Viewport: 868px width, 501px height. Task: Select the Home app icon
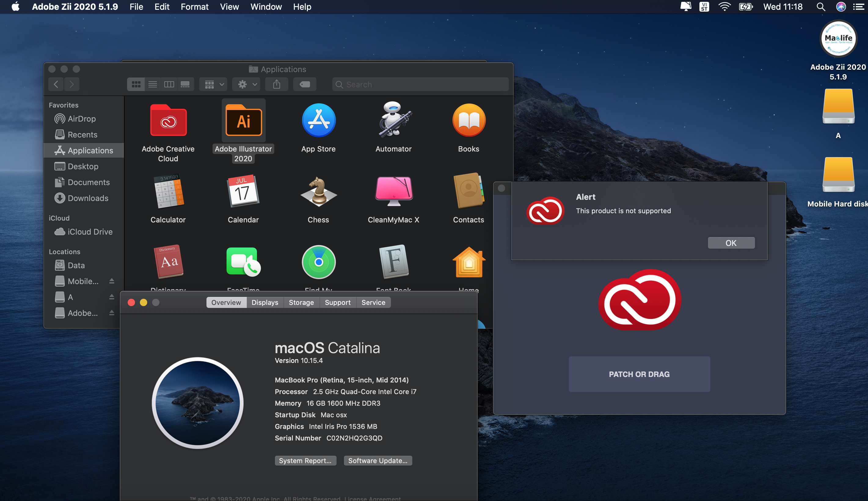[469, 262]
